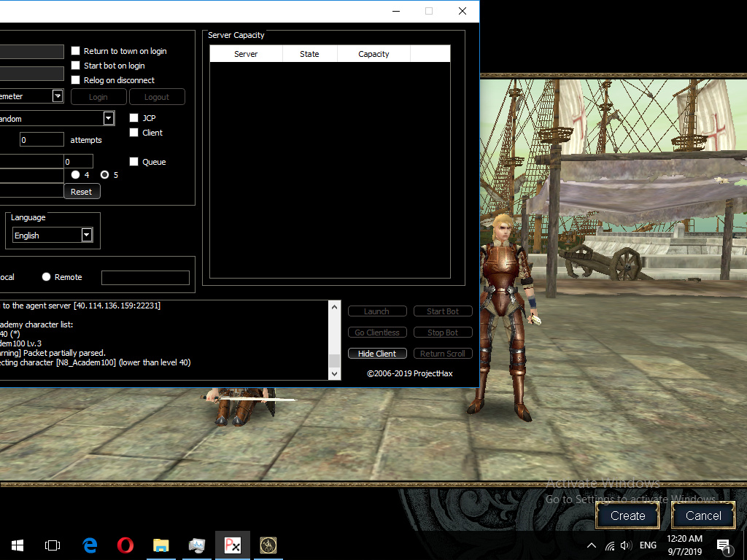
Task: Enable Return to town on login
Action: (x=76, y=51)
